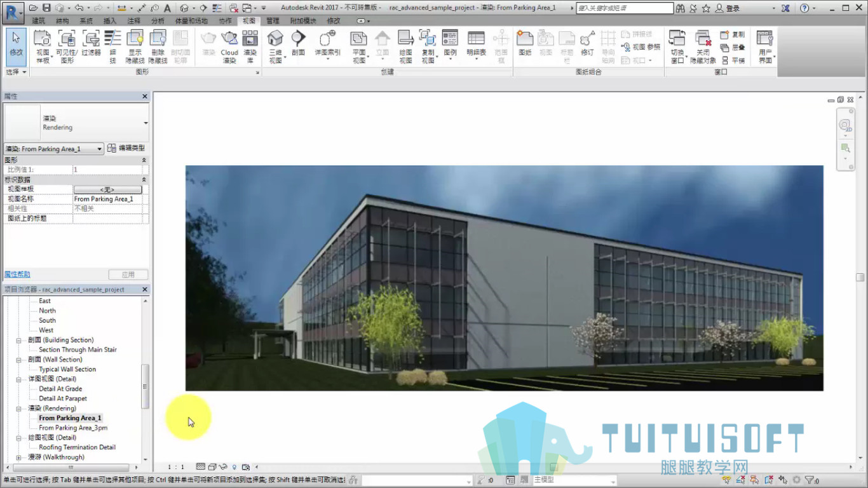The height and width of the screenshot is (488, 868).
Task: Open the 渲染库 render gallery
Action: (x=250, y=47)
